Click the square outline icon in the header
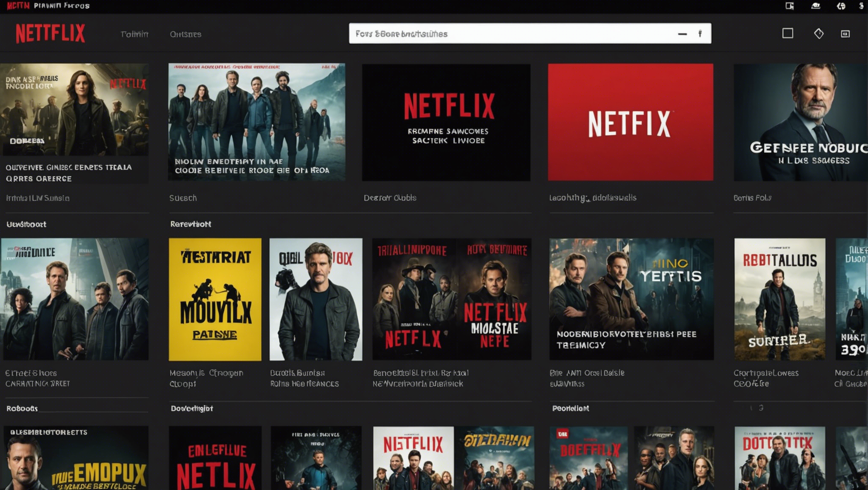The height and width of the screenshot is (490, 868). 788,33
